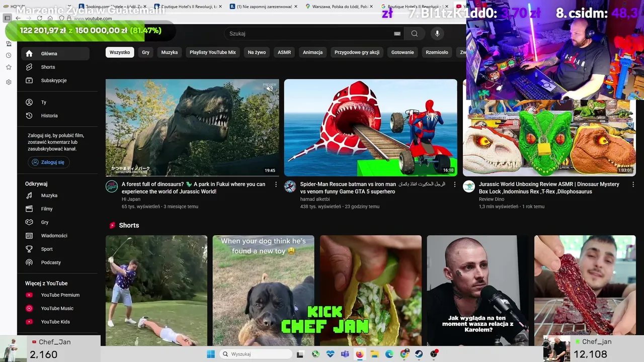Open Historia watch history
Viewport: 644px width, 362px height.
[55, 116]
